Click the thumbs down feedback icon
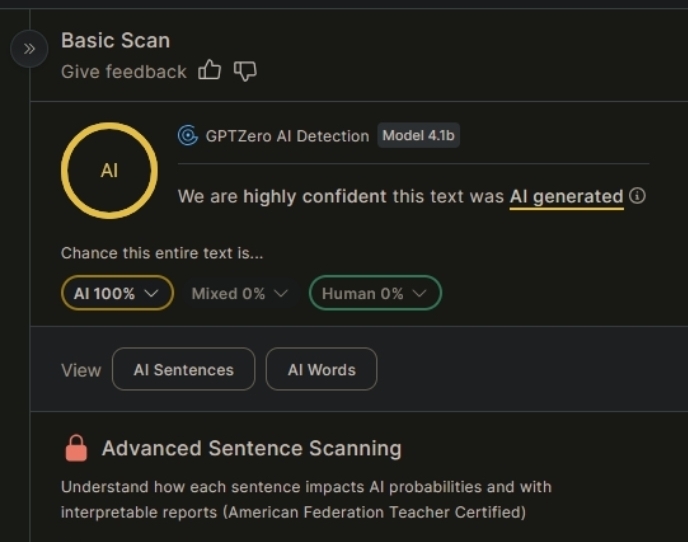The width and height of the screenshot is (688, 542). 245,70
